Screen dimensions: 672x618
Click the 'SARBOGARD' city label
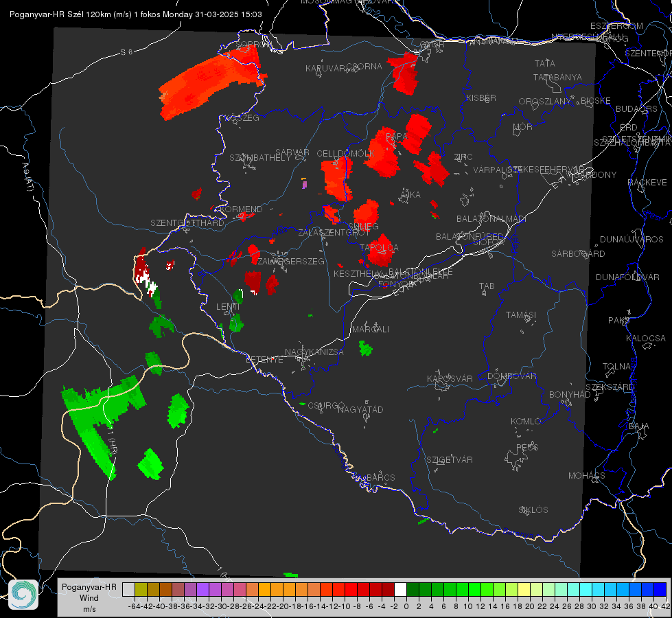point(578,254)
